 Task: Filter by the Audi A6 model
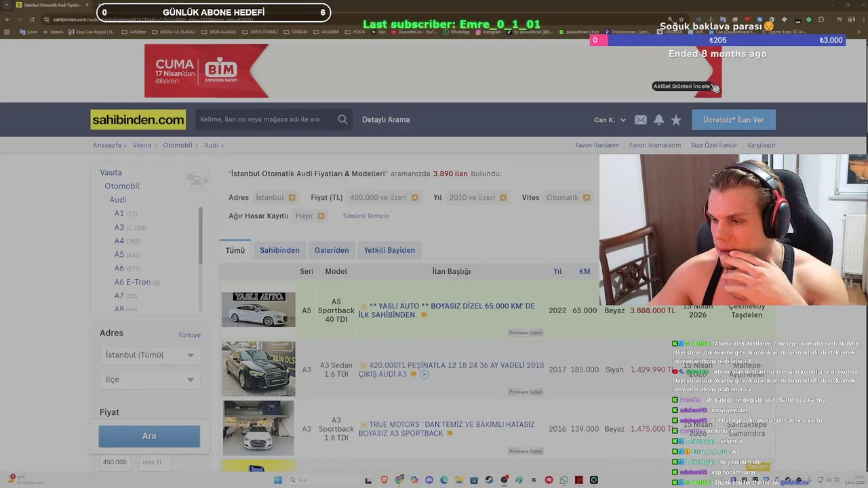click(119, 268)
